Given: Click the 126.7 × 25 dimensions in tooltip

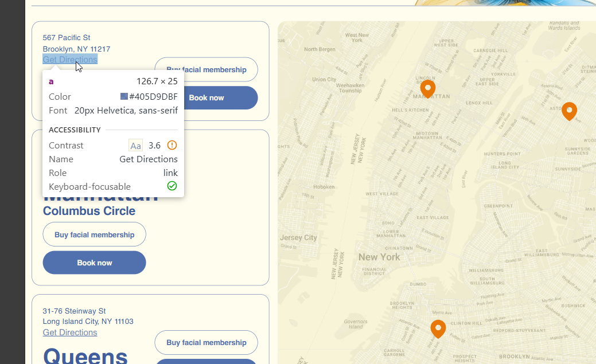Looking at the screenshot, I should point(157,81).
